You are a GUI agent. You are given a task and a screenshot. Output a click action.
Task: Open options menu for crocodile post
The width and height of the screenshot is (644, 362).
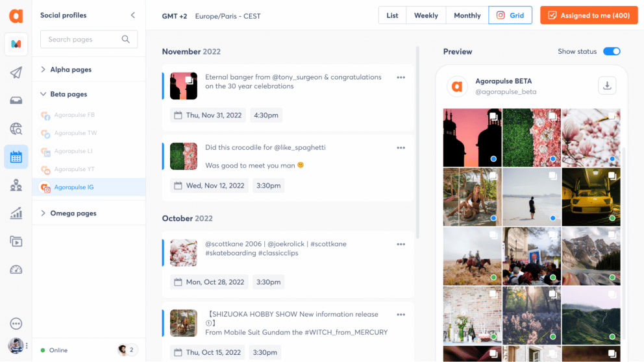tap(401, 148)
